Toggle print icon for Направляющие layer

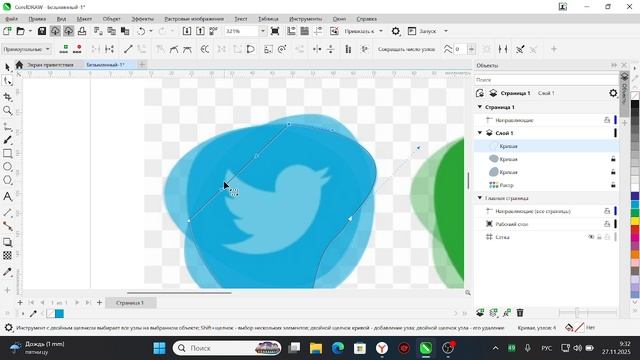[x=607, y=120]
